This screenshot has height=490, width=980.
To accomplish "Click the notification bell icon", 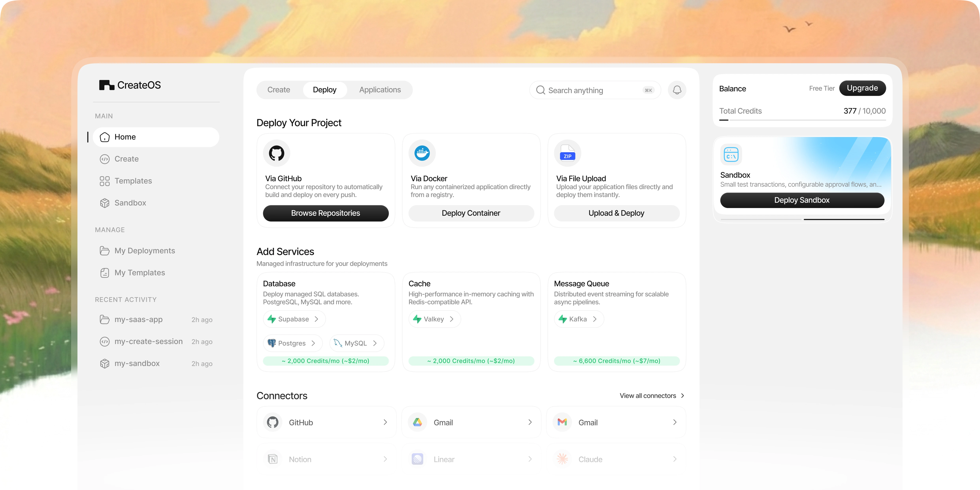I will (x=677, y=90).
